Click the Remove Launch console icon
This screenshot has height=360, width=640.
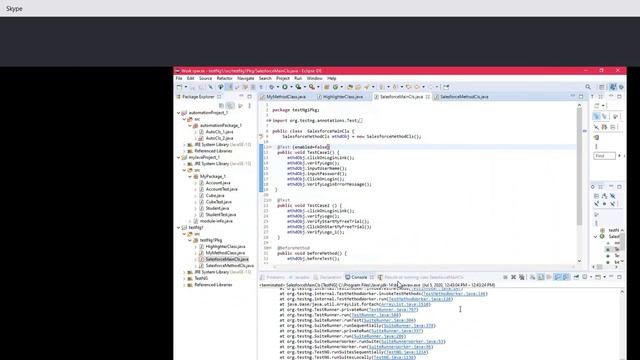click(513, 277)
